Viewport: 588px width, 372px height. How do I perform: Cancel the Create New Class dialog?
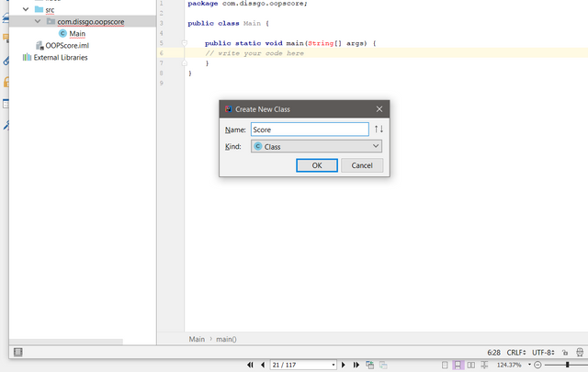(362, 165)
